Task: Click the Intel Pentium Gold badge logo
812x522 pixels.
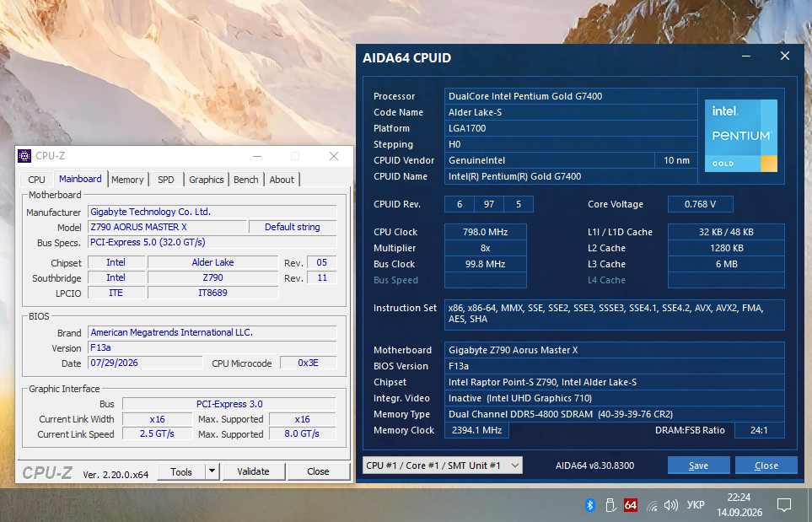Action: pos(741,136)
